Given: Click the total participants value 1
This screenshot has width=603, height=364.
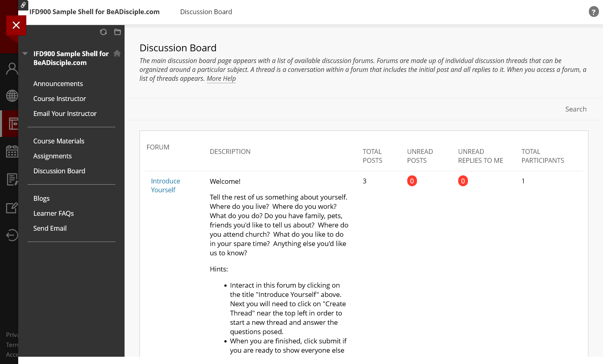Looking at the screenshot, I should 523,181.
